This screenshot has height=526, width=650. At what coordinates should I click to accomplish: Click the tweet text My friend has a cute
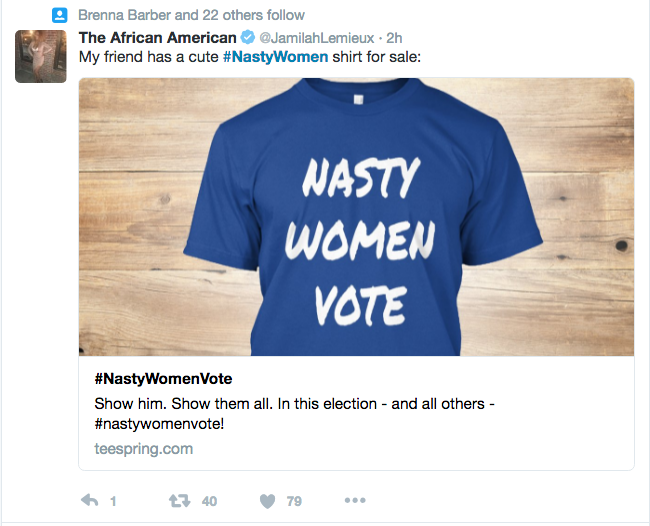[x=148, y=57]
